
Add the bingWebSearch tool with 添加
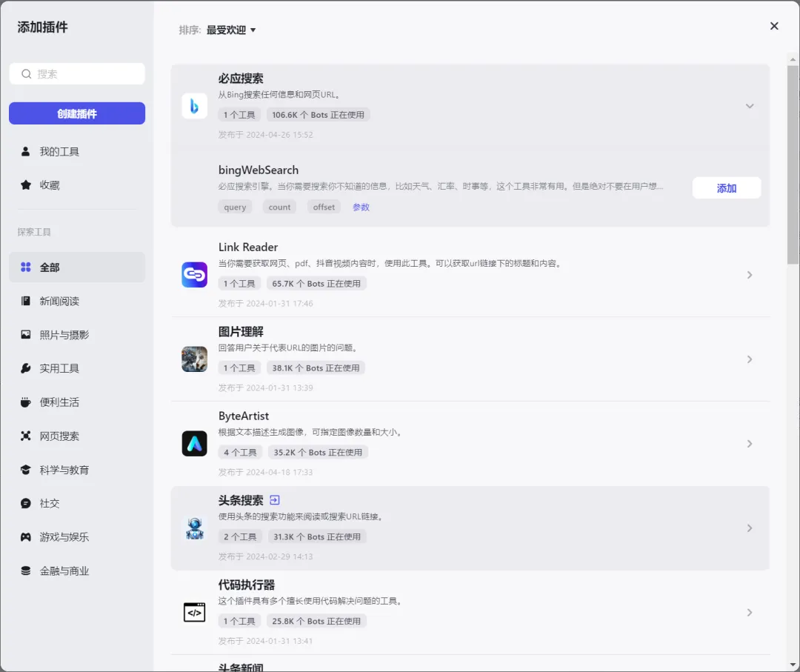click(726, 188)
